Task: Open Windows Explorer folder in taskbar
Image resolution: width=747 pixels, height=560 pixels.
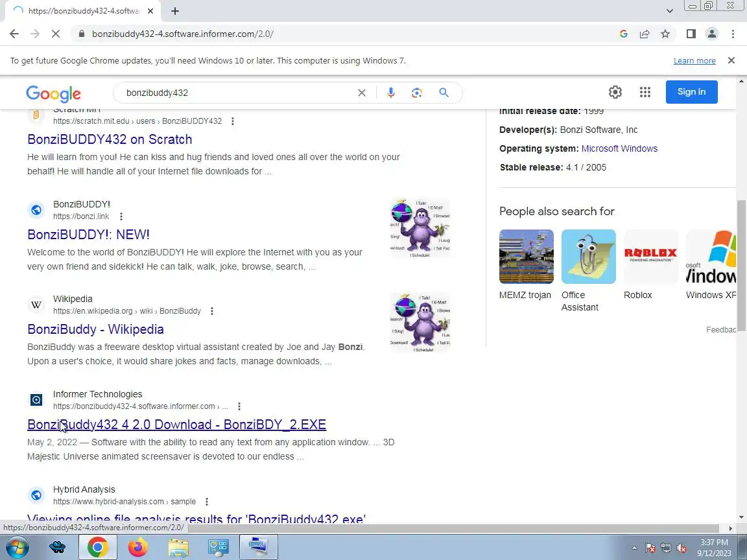Action: coord(178,548)
